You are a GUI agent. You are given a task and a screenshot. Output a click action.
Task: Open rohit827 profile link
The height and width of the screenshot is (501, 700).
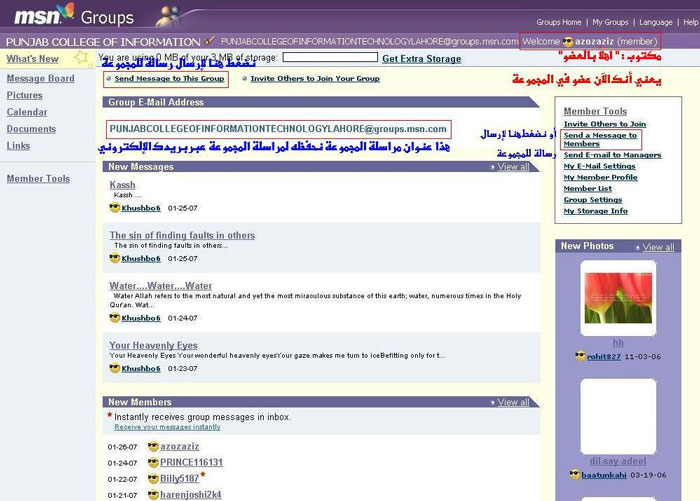604,356
